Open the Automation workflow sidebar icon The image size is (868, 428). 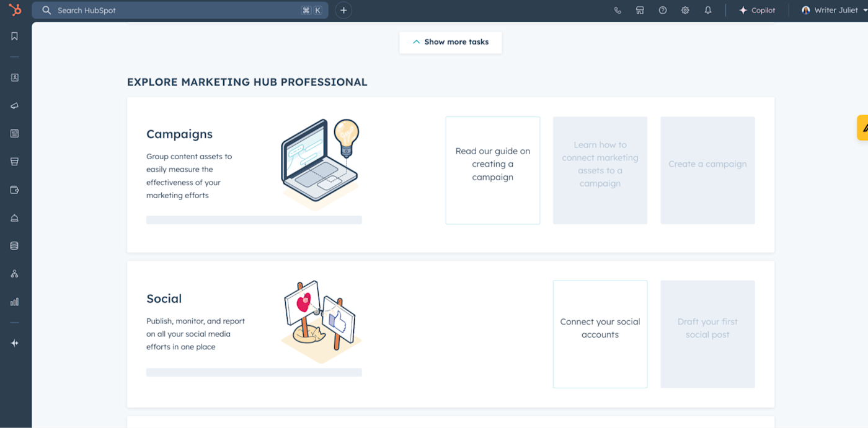pos(15,274)
